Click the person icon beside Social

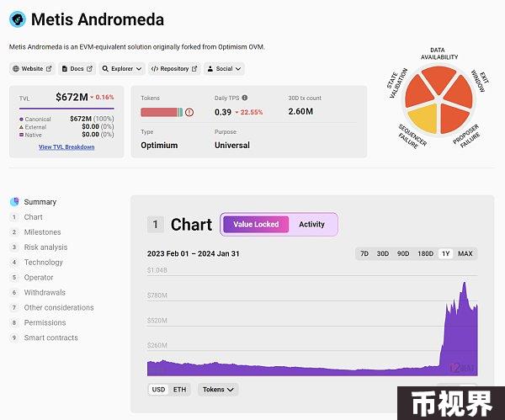tap(210, 69)
